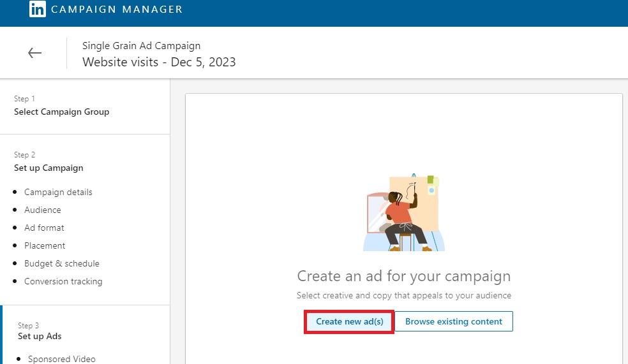Open Step 3 Set up Ads
Viewport: 628px width, 364px height.
click(x=40, y=331)
